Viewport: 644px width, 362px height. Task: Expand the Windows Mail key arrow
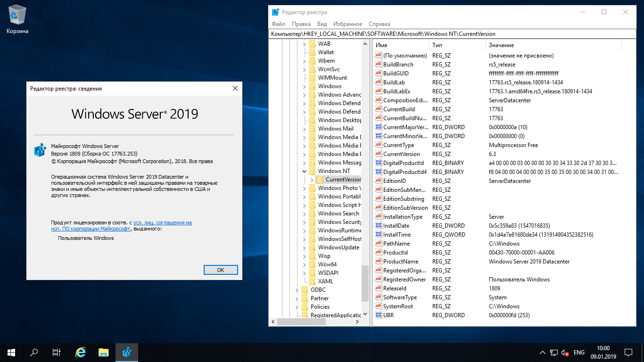coord(304,129)
